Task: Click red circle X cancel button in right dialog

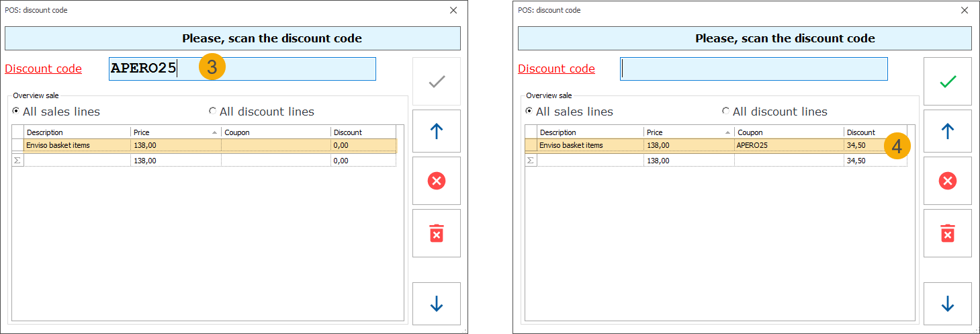Action: point(947,181)
